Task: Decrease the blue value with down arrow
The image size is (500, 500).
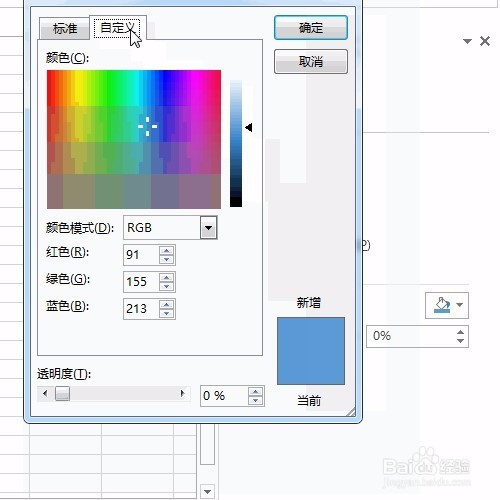Action: pos(166,313)
